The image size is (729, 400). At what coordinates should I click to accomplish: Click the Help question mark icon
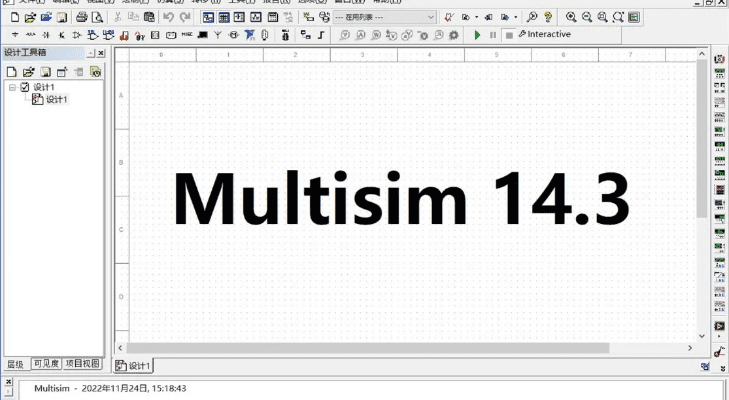point(548,17)
